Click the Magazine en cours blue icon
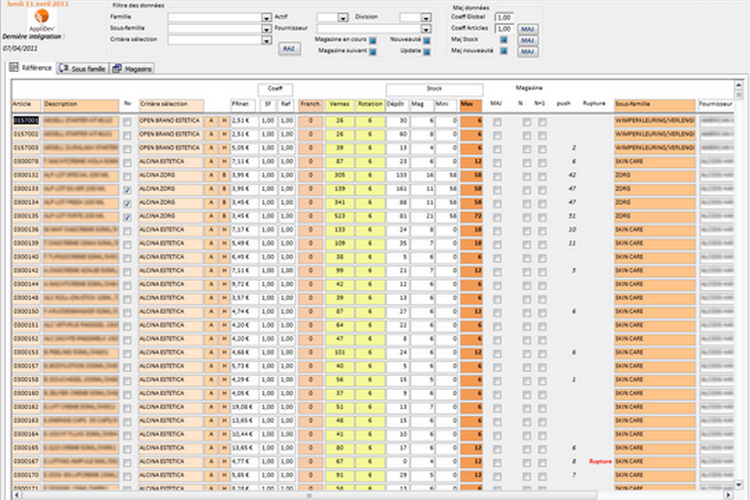 coord(372,39)
